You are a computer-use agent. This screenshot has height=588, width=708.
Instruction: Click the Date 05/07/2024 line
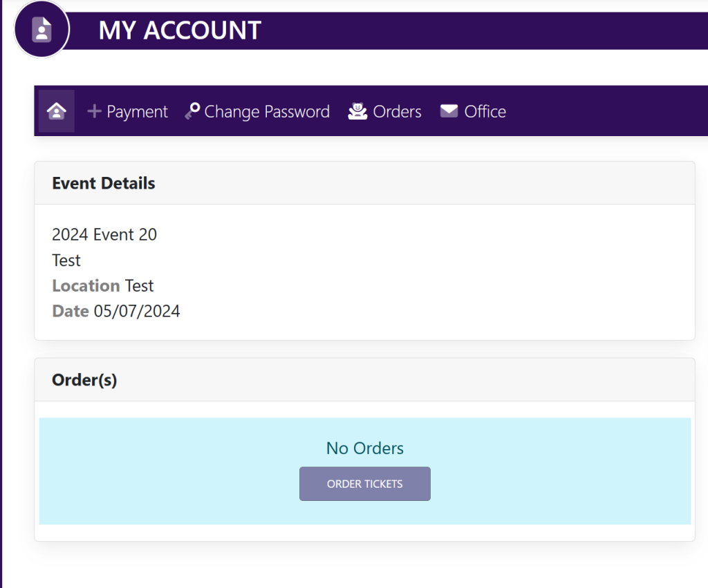116,312
